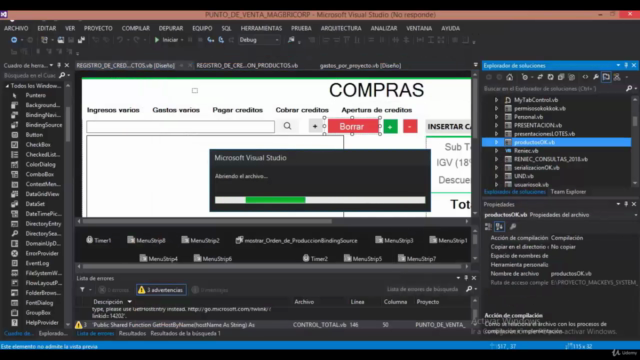Click the Step Over debug icon

pos(221,40)
